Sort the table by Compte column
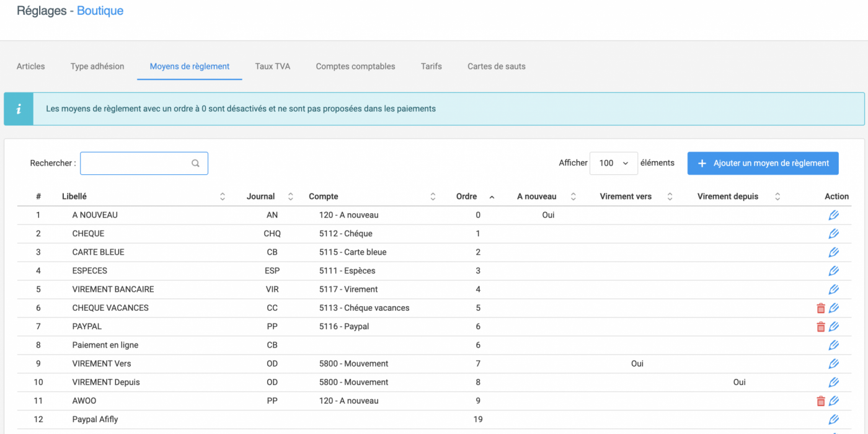This screenshot has height=434, width=868. 433,197
